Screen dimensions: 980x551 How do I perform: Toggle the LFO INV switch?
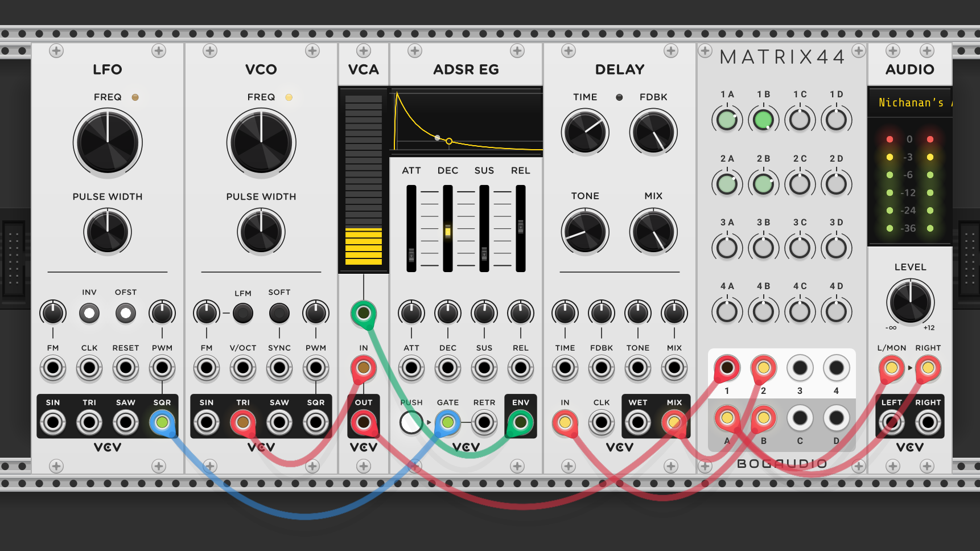coord(89,313)
